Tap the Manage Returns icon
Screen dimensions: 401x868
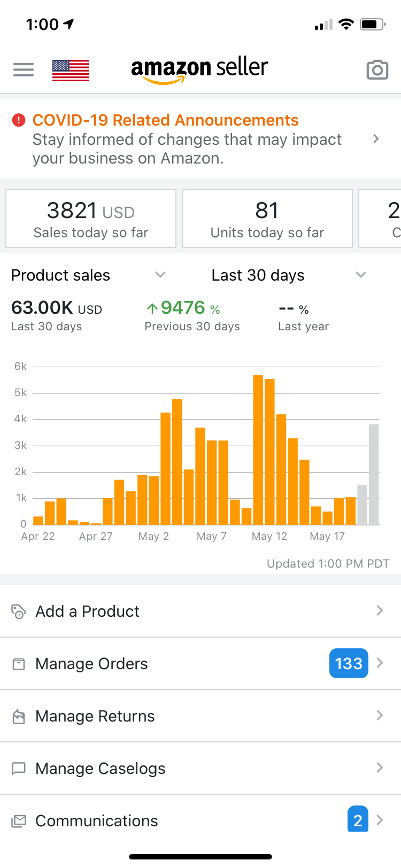tap(19, 716)
